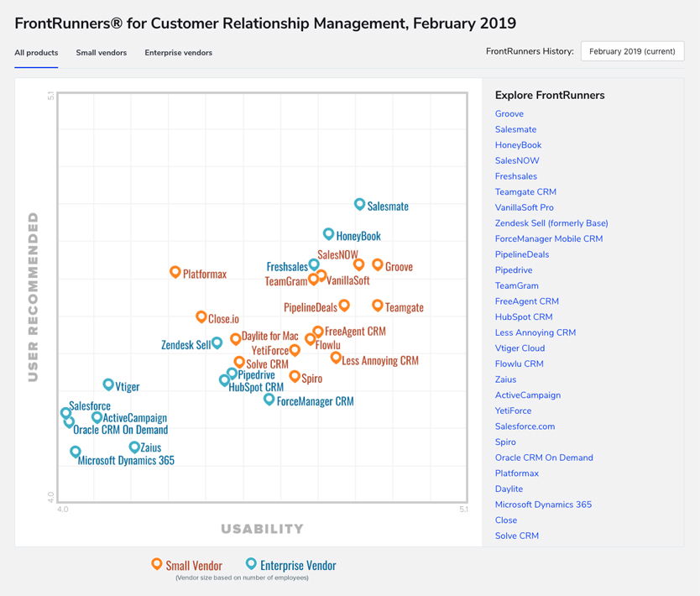Image resolution: width=700 pixels, height=596 pixels.
Task: Open Microsoft Dynamics 365 sidebar link
Action: pos(543,505)
